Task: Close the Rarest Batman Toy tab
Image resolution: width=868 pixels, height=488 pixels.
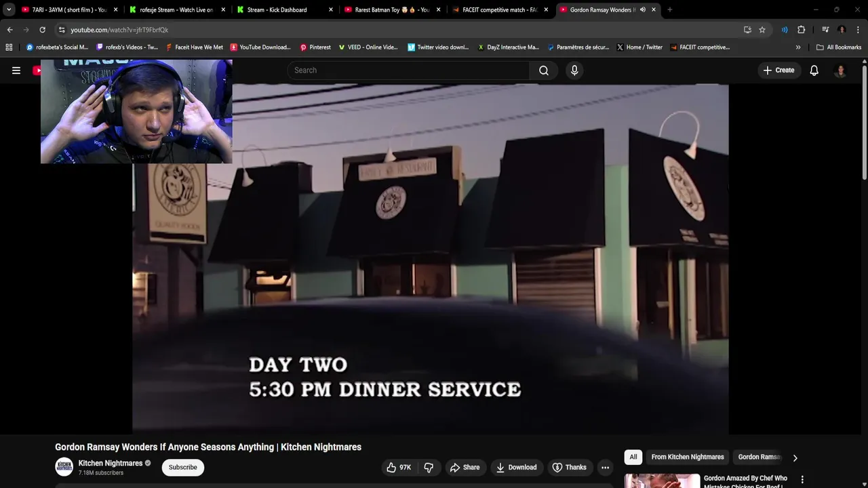Action: 439,9
